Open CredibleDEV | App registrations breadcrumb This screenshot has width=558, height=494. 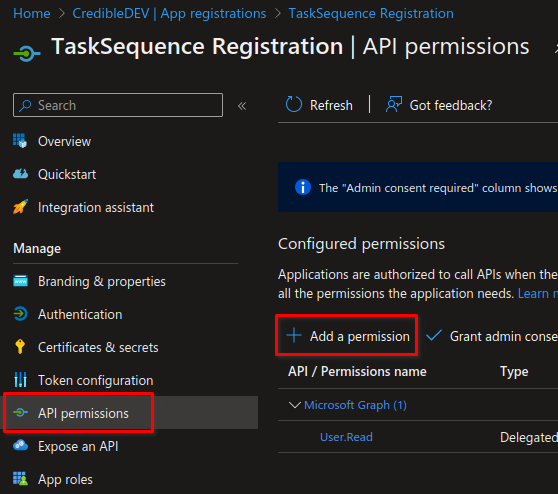tap(169, 14)
